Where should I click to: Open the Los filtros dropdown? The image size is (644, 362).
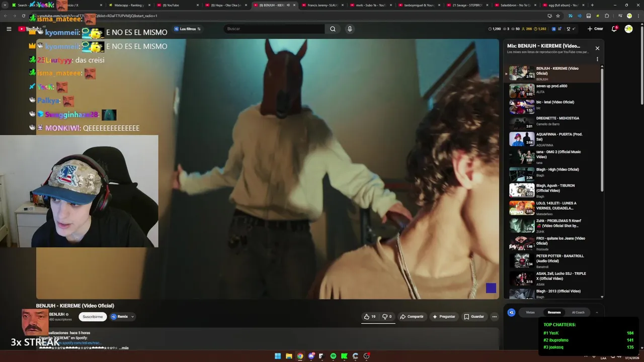[187, 29]
